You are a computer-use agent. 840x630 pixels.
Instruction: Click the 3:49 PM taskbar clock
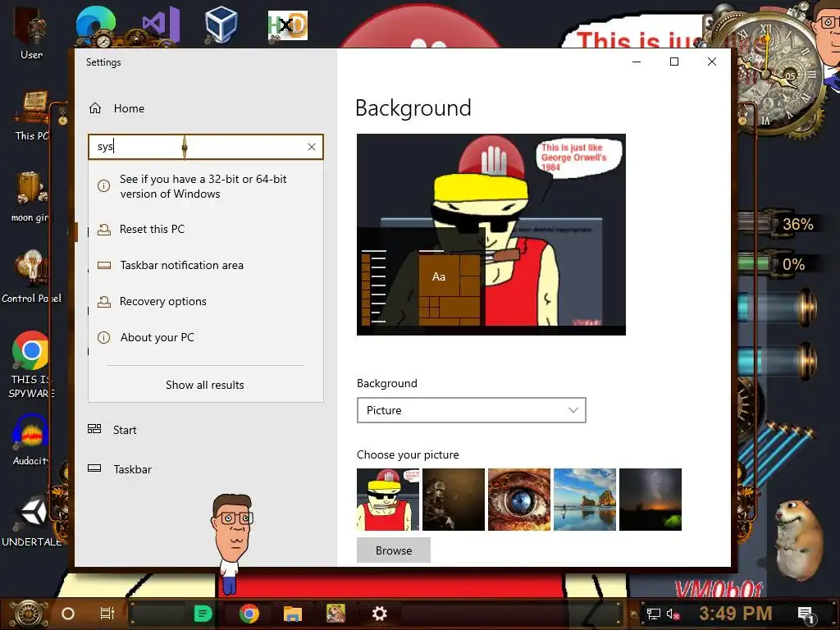(736, 614)
